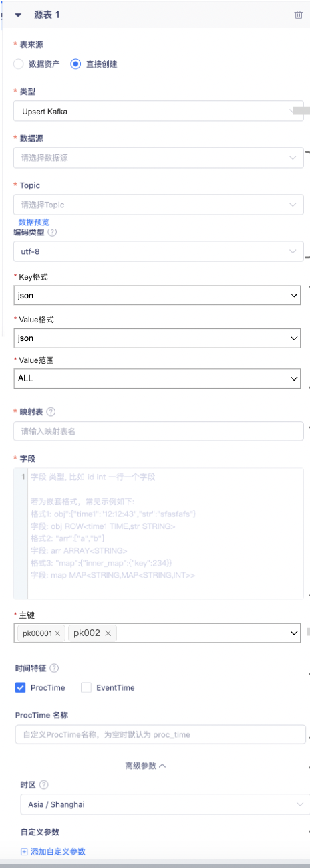This screenshot has height=868, width=310.
Task: Remove pk00001 tag via its x
Action: click(58, 633)
